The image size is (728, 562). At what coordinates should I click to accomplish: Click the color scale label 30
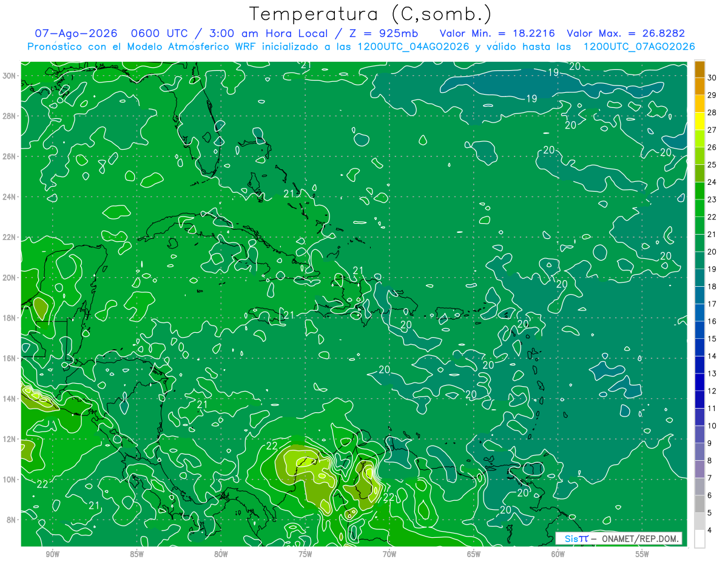[x=712, y=78]
